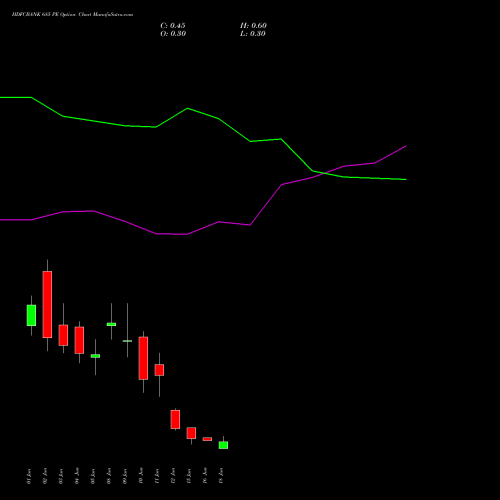Click the '10' date axis label
The width and height of the screenshot is (500, 500).
pos(141,476)
